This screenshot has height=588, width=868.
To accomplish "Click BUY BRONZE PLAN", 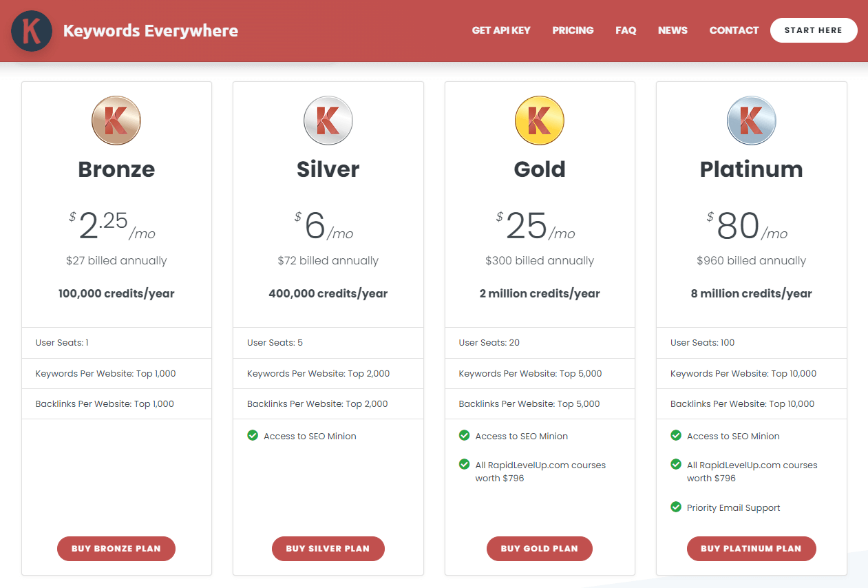I will pyautogui.click(x=116, y=549).
